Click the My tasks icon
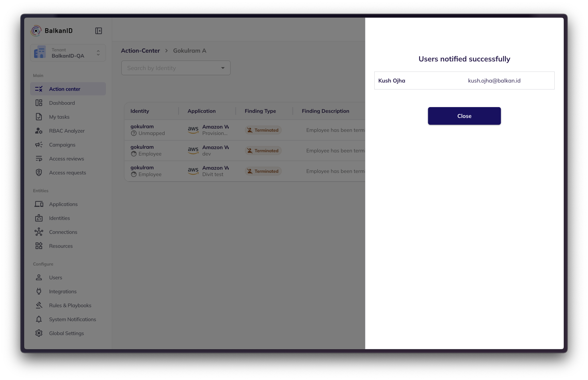Screen dimensions: 588x380 (x=39, y=117)
